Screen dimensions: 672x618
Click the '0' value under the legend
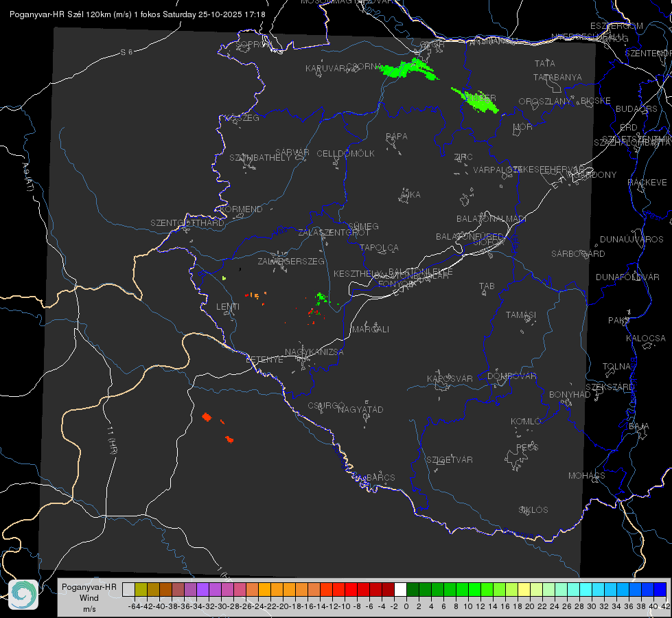406,606
